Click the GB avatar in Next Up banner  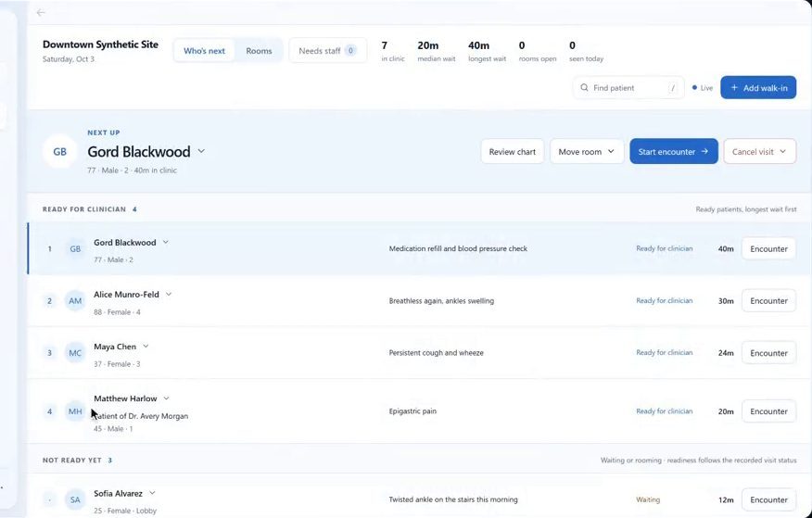tap(59, 152)
